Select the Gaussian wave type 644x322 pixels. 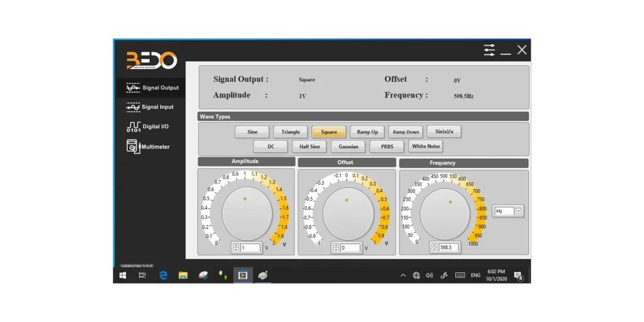coord(348,146)
